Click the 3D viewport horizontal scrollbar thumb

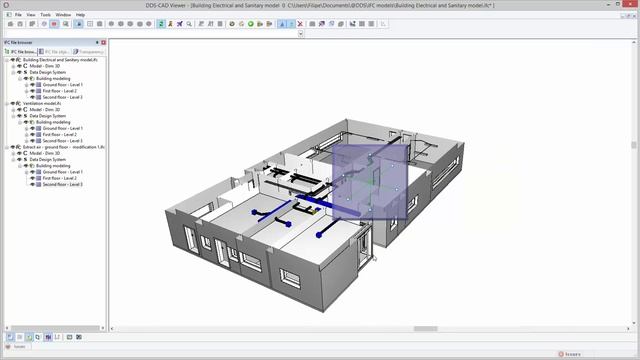425,329
